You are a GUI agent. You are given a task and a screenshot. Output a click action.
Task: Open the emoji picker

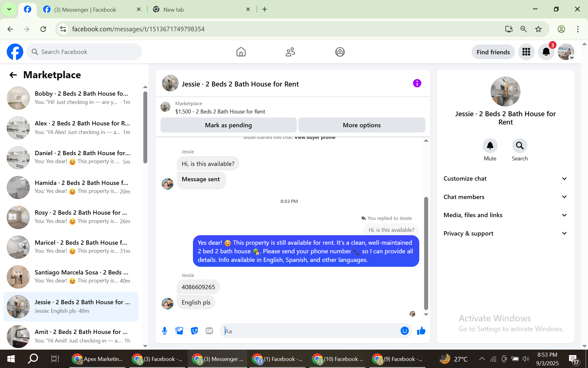(x=405, y=331)
